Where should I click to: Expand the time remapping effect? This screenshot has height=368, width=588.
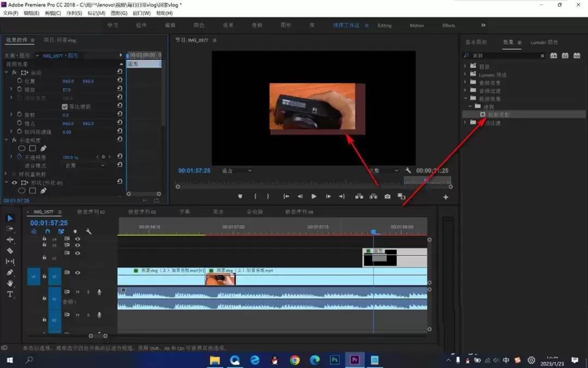5,174
